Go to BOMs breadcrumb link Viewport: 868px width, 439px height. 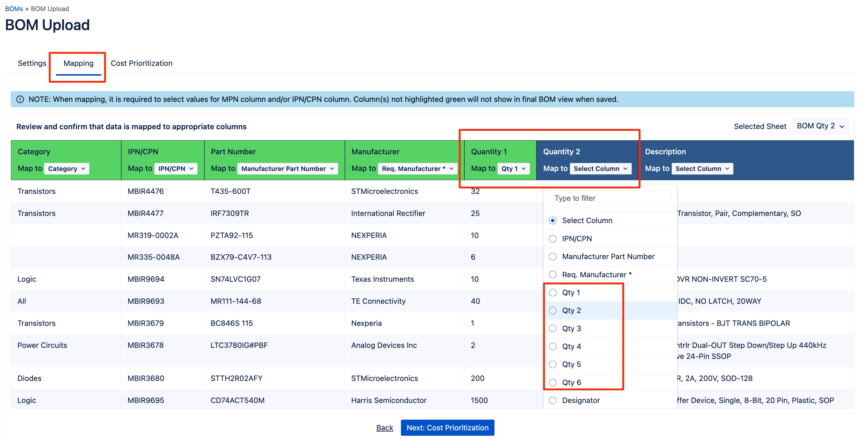[x=14, y=9]
